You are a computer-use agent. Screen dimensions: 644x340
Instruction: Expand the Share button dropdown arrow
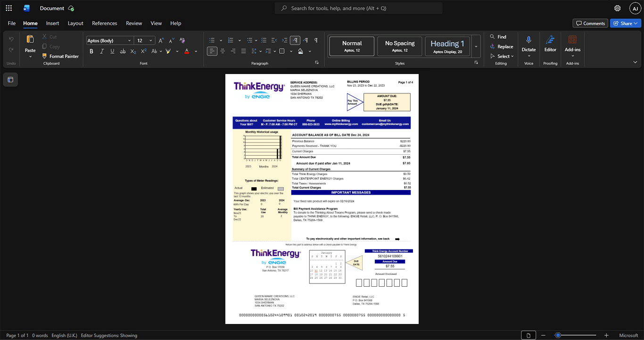(x=636, y=23)
